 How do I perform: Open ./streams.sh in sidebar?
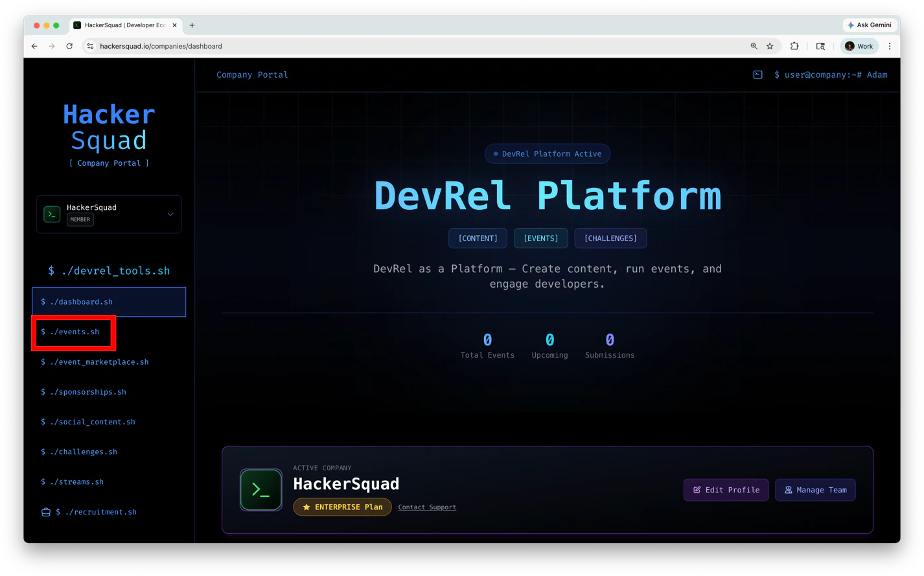click(109, 481)
